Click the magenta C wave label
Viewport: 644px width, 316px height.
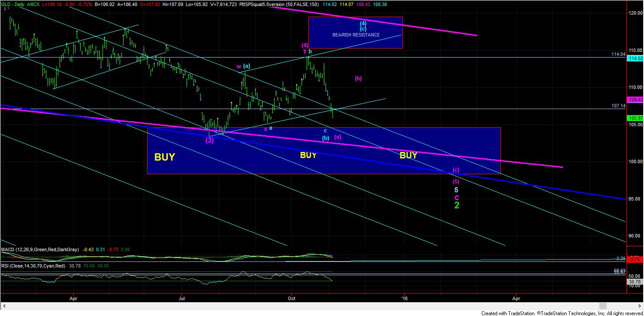(x=457, y=197)
